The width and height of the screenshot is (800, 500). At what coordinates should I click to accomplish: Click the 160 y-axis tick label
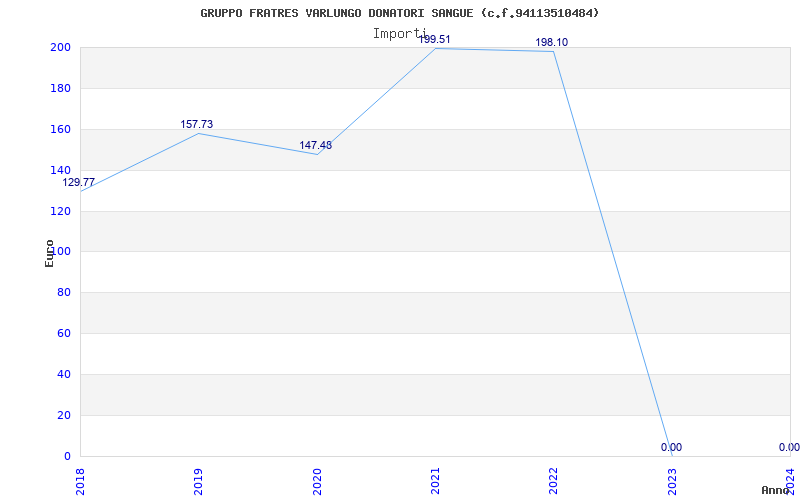click(x=60, y=129)
